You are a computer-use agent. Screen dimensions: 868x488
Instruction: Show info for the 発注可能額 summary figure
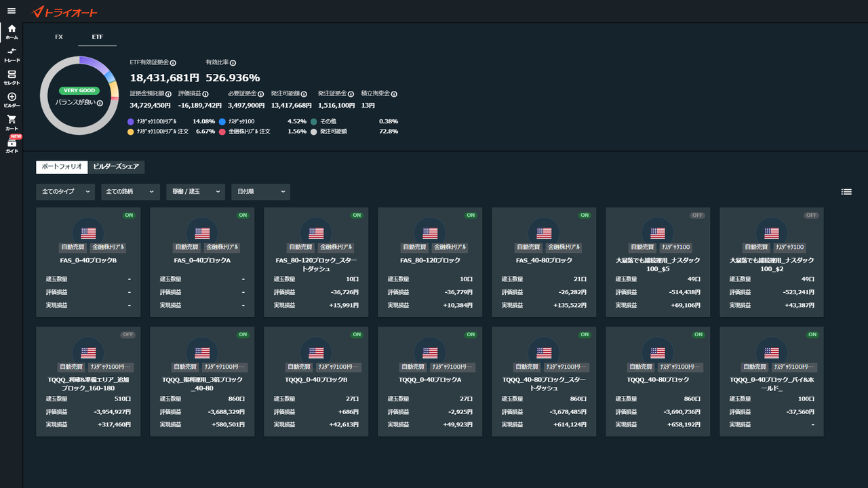click(x=304, y=94)
